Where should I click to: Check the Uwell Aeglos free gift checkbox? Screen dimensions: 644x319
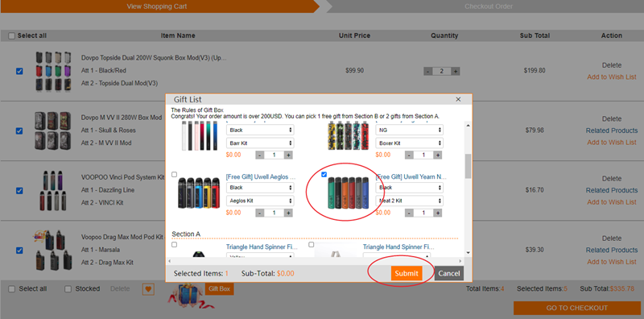coord(174,175)
